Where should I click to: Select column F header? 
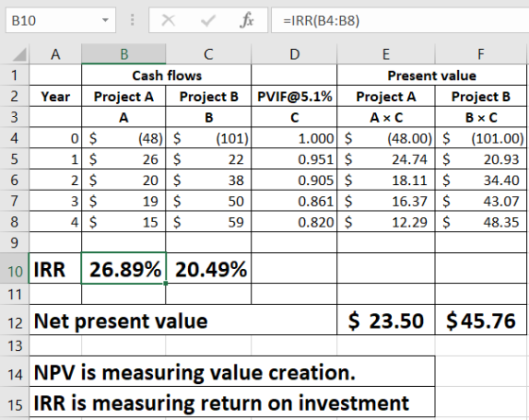tap(481, 54)
